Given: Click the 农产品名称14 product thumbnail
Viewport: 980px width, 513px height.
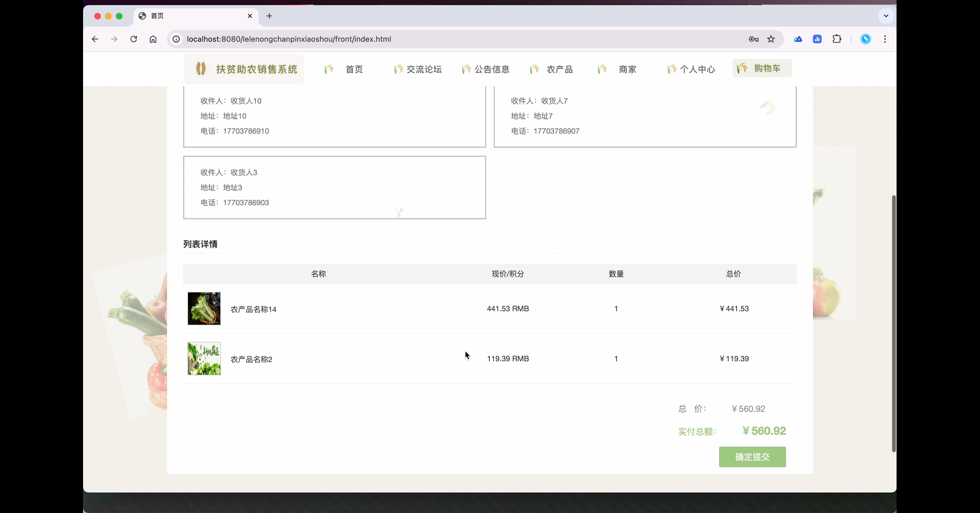Looking at the screenshot, I should point(204,309).
